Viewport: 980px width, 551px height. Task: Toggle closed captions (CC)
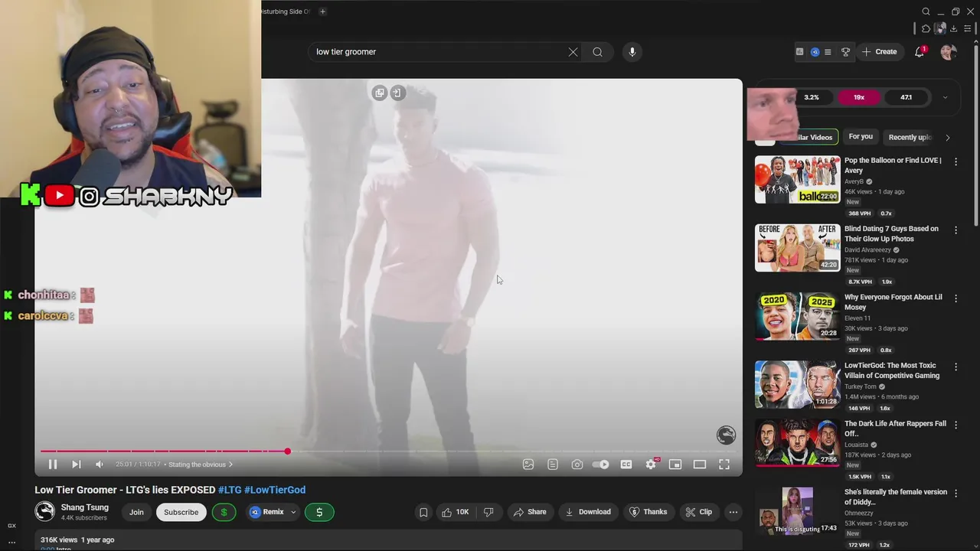click(626, 465)
